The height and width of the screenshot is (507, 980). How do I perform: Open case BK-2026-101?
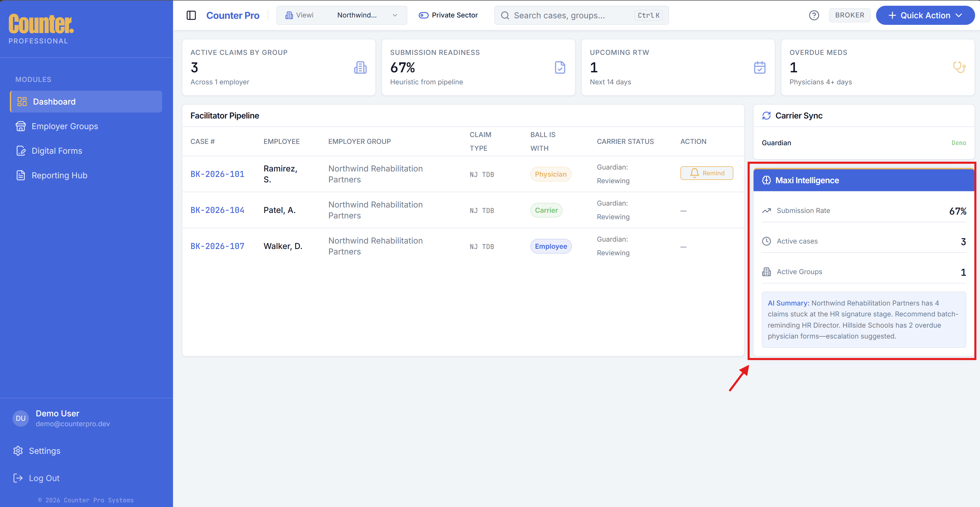coord(217,174)
